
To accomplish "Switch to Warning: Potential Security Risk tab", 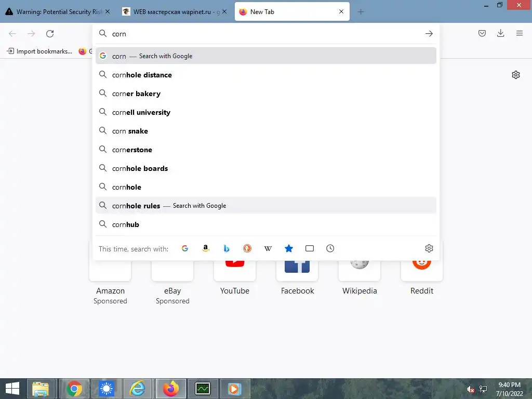I will 58,11.
